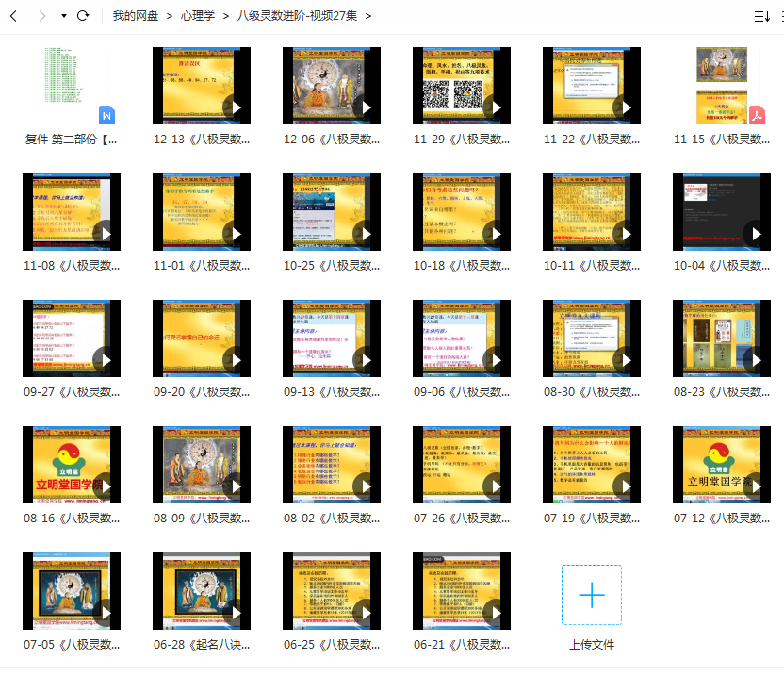Expand chevron after 我的网盘 breadcrumb

[170, 16]
